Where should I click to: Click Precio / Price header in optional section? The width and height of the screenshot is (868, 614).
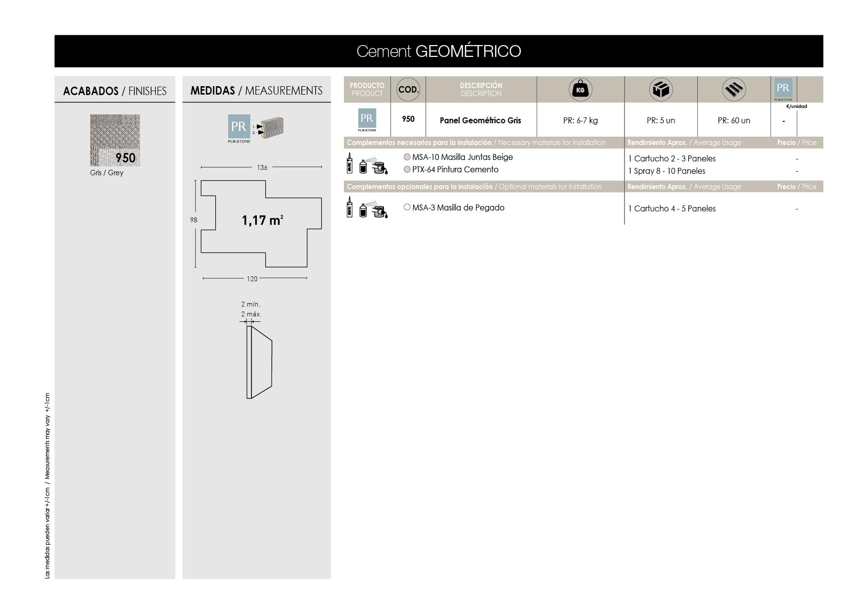tap(797, 187)
